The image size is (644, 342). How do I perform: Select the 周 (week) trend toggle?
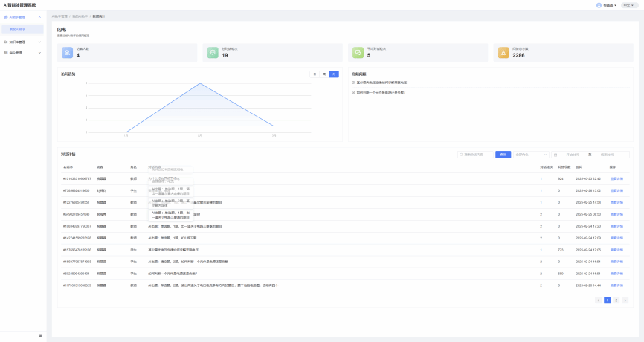[x=324, y=74]
